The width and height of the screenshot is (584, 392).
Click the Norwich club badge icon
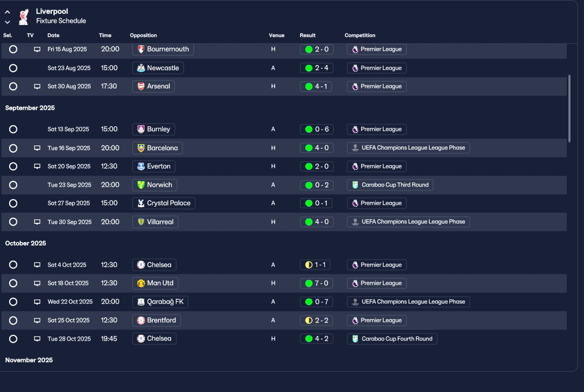[x=141, y=185]
